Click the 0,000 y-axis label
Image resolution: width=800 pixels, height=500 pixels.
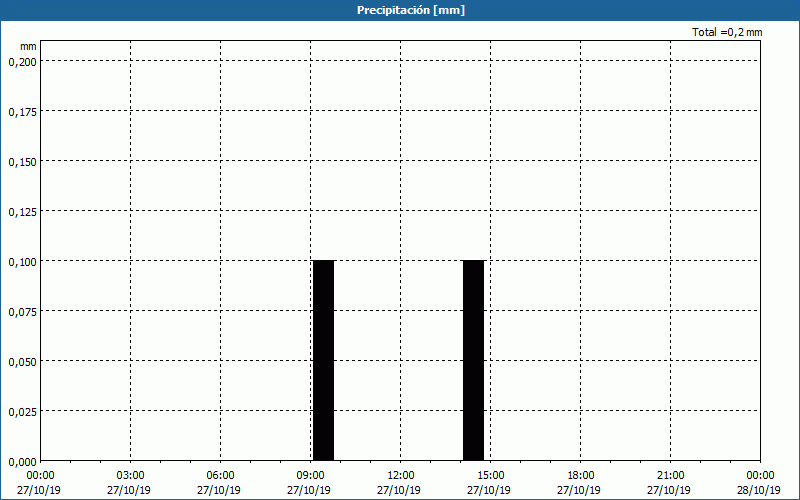click(x=22, y=462)
